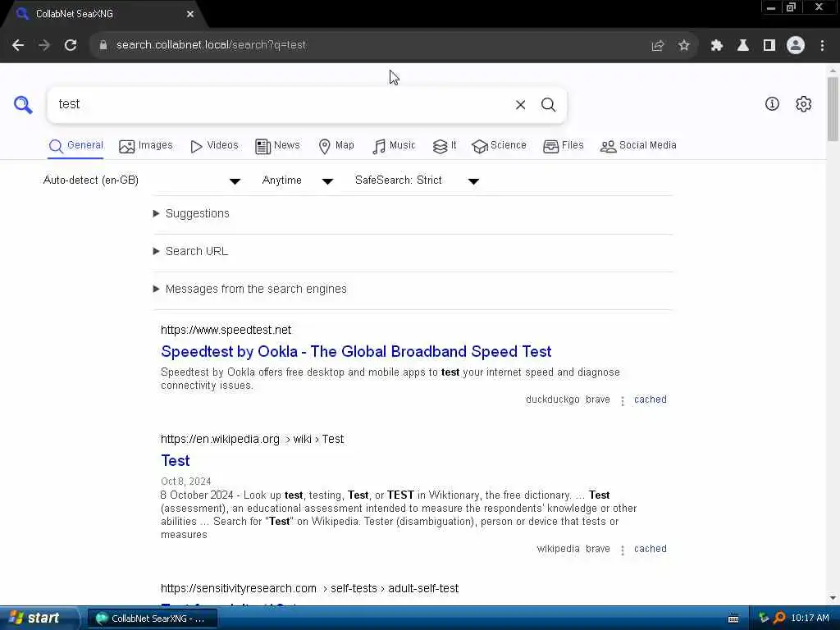Open the cached link for the Wikipedia result

(x=651, y=549)
